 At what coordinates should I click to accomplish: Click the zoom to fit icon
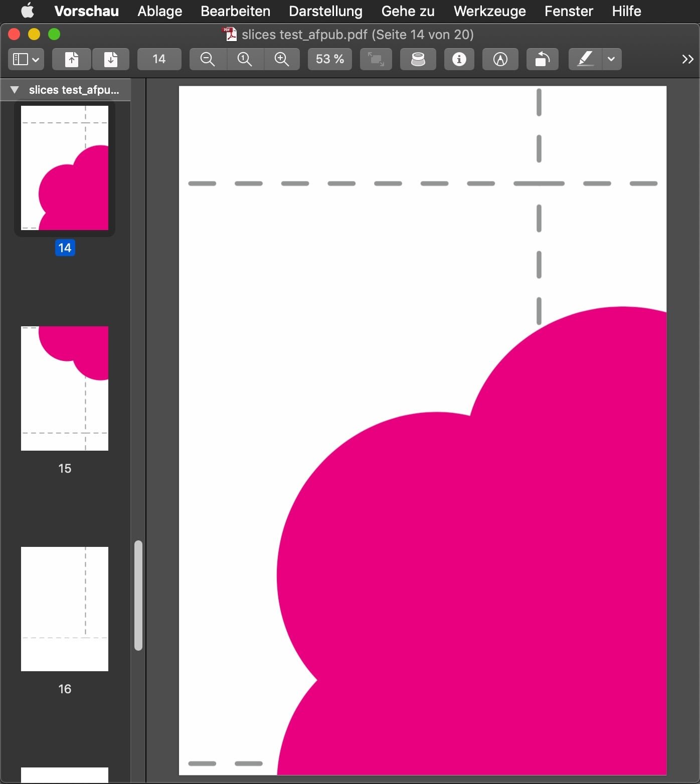coord(376,59)
